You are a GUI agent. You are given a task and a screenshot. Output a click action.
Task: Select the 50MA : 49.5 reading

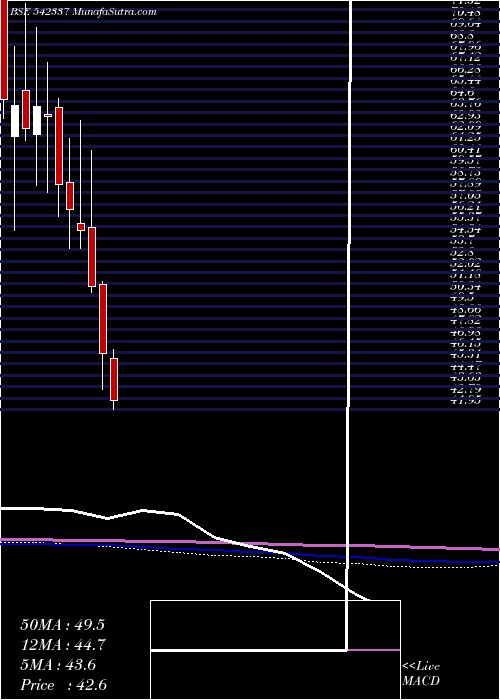[x=62, y=625]
